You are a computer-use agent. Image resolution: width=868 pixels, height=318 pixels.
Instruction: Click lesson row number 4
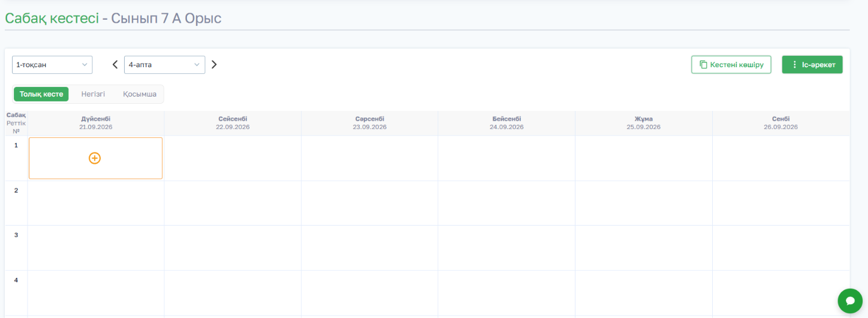[16, 280]
